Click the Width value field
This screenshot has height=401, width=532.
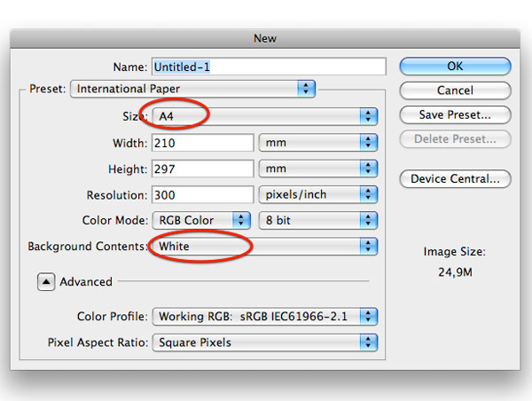click(x=203, y=142)
